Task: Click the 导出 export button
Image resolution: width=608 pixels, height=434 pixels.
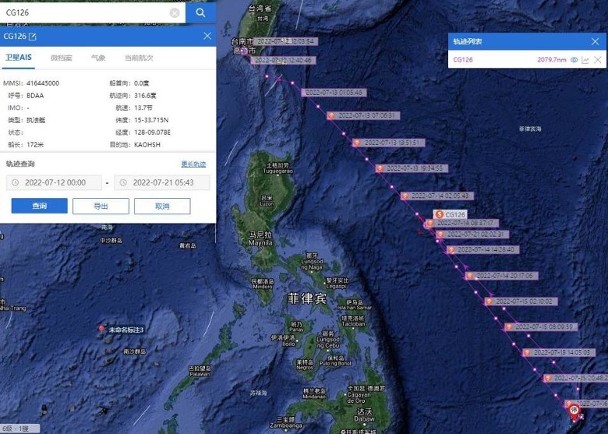Action: click(101, 206)
